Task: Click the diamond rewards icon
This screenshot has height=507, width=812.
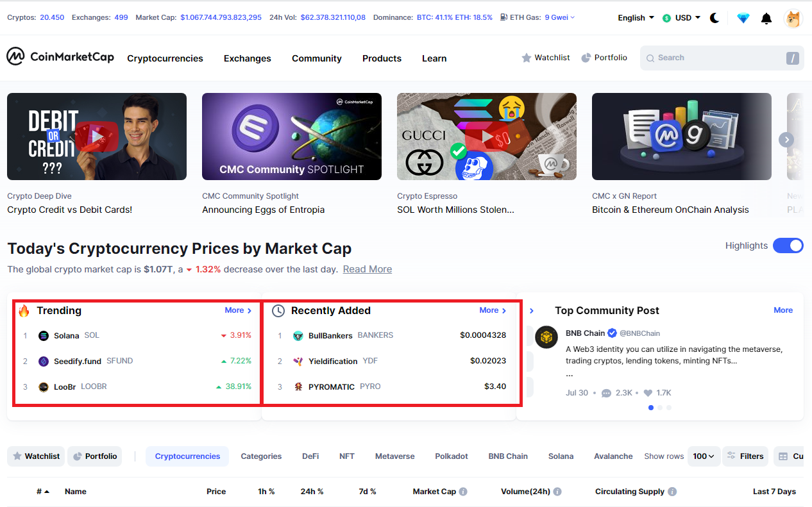Action: pos(743,19)
